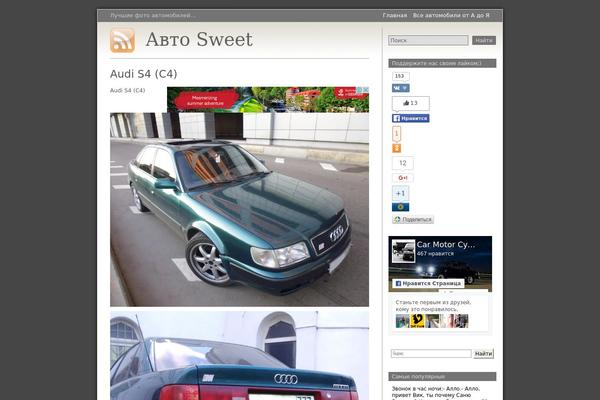Screen dimensions: 600x400
Task: Click the Mail.ru +1 counter bubble
Action: [x=400, y=193]
